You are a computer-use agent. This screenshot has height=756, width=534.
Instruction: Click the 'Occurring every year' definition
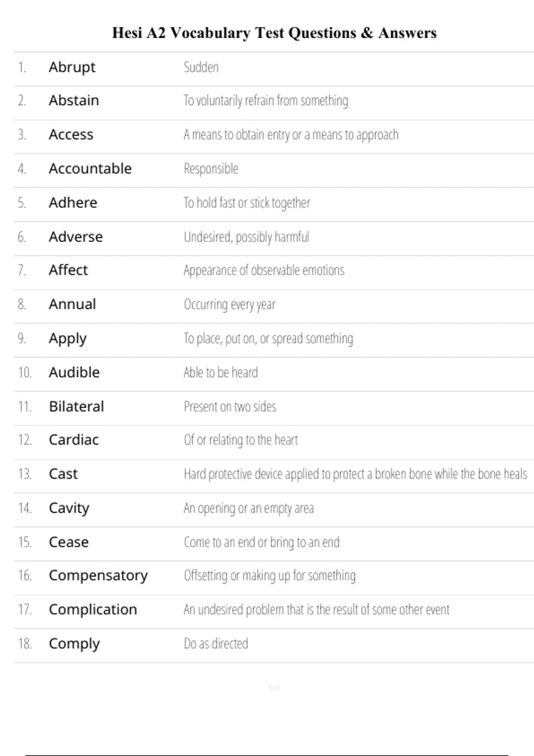tap(230, 304)
